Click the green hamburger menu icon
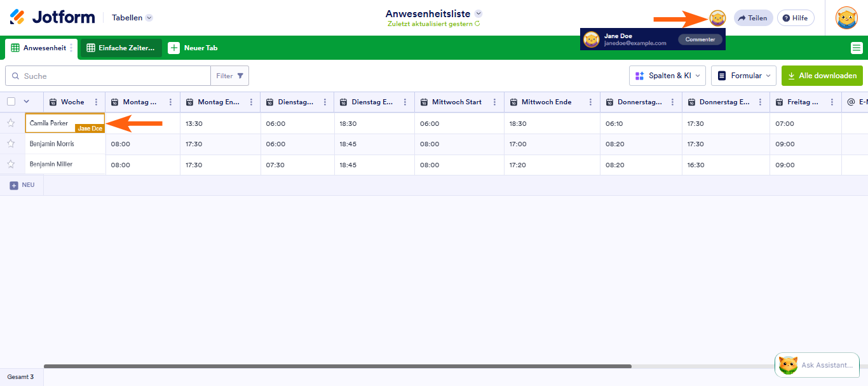This screenshot has width=868, height=386. tap(857, 48)
